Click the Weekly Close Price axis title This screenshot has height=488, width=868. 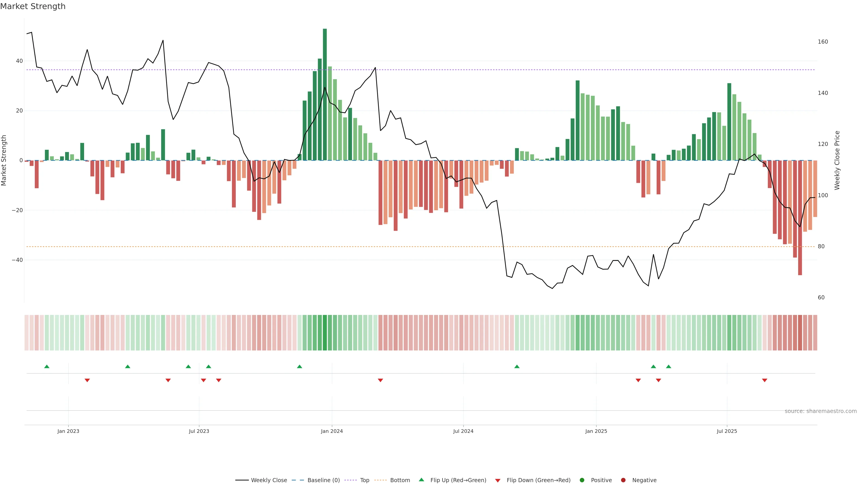[837, 160]
